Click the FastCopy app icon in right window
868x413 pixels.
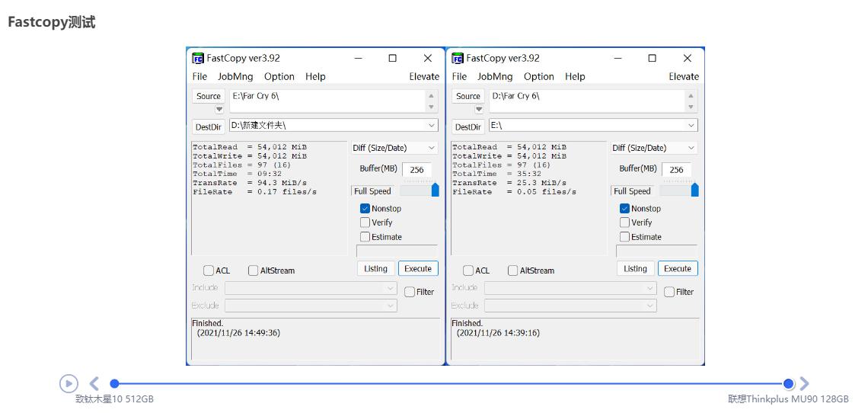[x=458, y=59]
